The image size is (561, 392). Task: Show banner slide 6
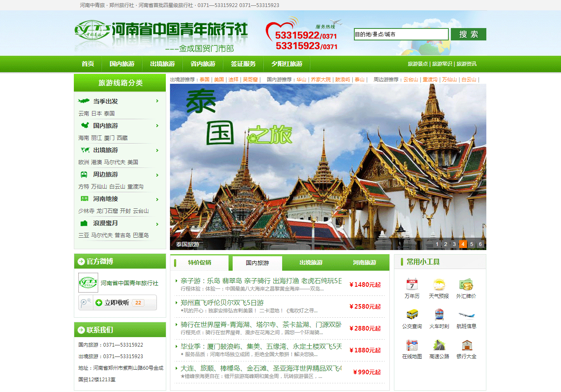(x=481, y=244)
